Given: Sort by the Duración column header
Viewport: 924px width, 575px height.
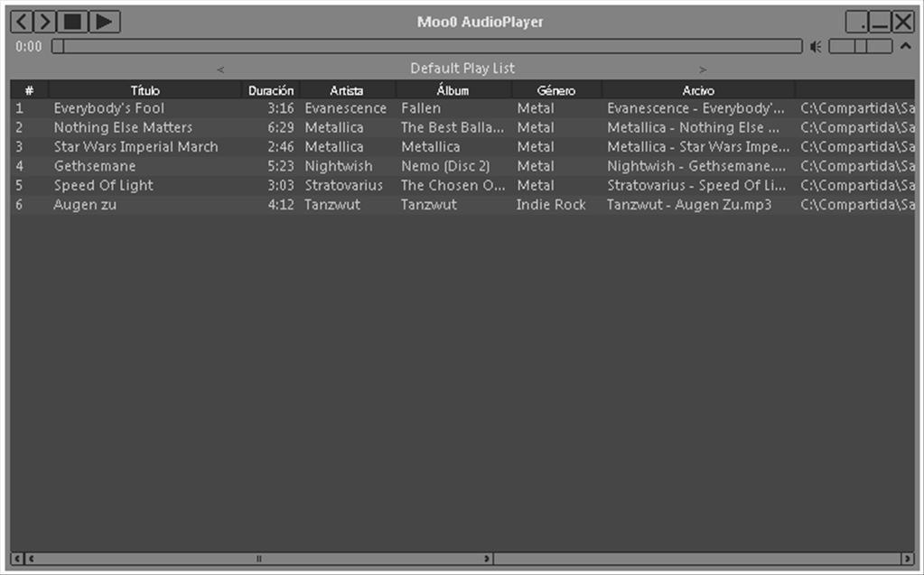Looking at the screenshot, I should pyautogui.click(x=271, y=90).
